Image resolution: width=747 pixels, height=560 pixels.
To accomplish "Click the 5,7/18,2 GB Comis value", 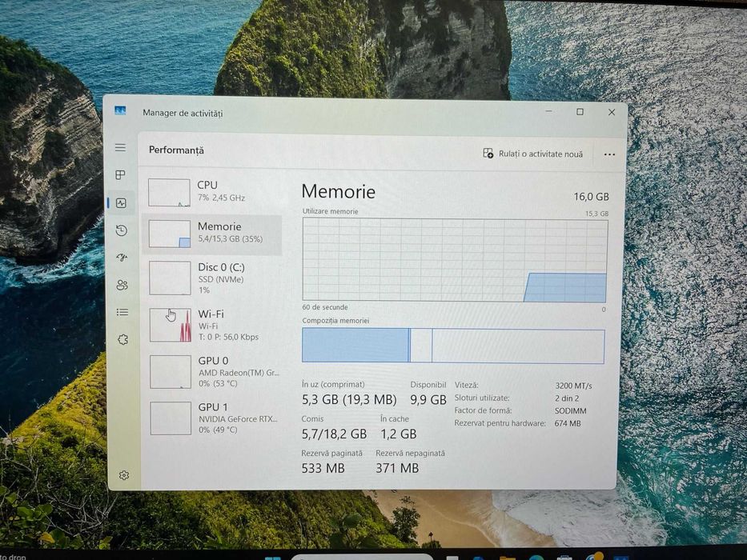I will [x=334, y=434].
